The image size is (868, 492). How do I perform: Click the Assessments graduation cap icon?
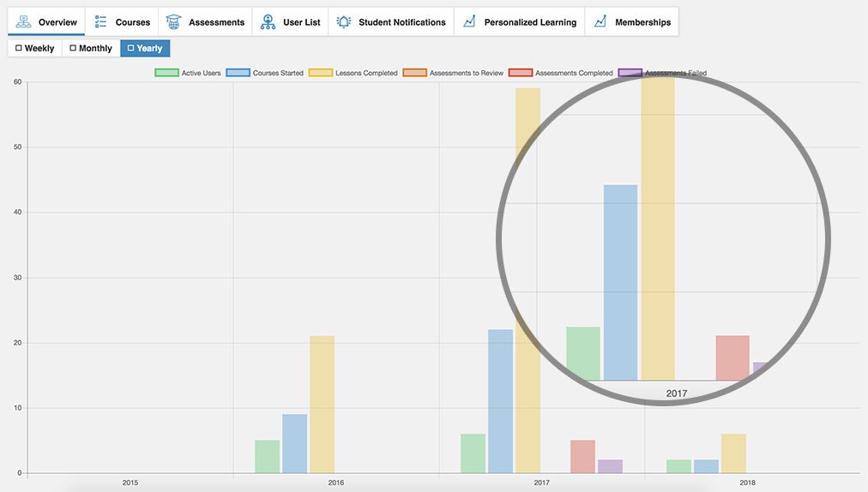[x=173, y=21]
